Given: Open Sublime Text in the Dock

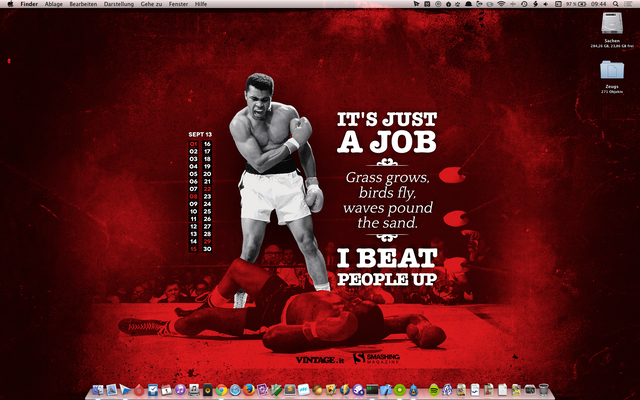Looking at the screenshot, I should click(x=290, y=390).
